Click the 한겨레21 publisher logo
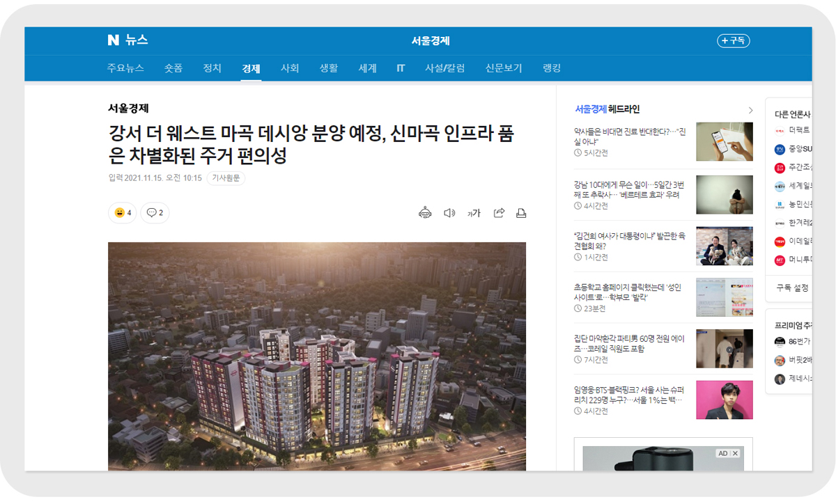 pos(780,223)
